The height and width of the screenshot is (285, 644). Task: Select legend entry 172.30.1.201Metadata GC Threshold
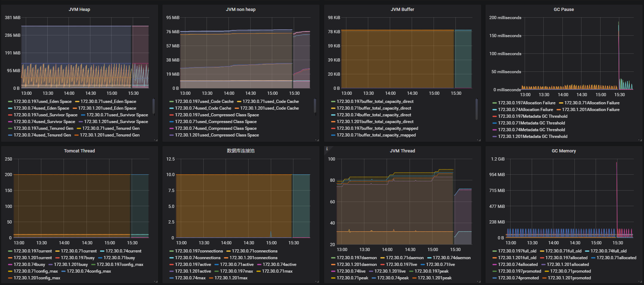coord(533,136)
